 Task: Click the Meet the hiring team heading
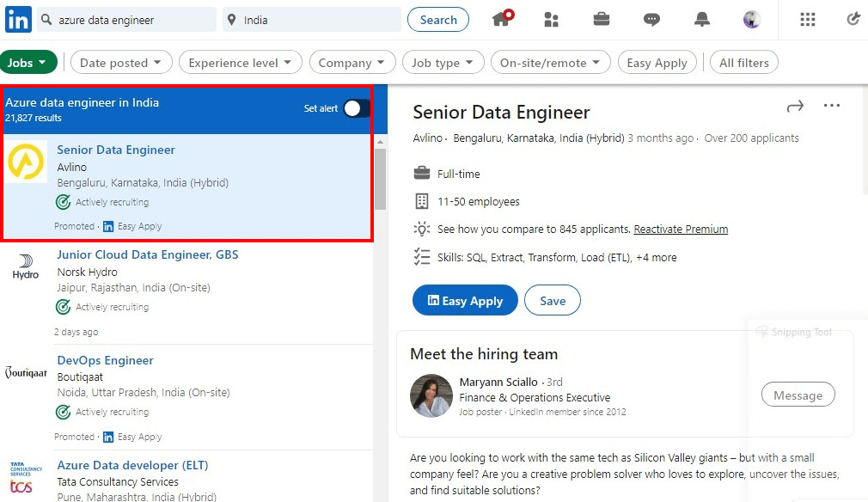484,354
